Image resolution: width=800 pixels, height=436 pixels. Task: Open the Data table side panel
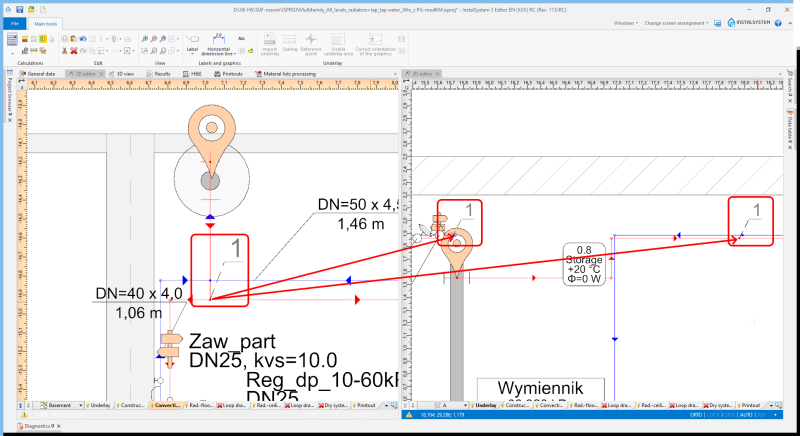[790, 129]
